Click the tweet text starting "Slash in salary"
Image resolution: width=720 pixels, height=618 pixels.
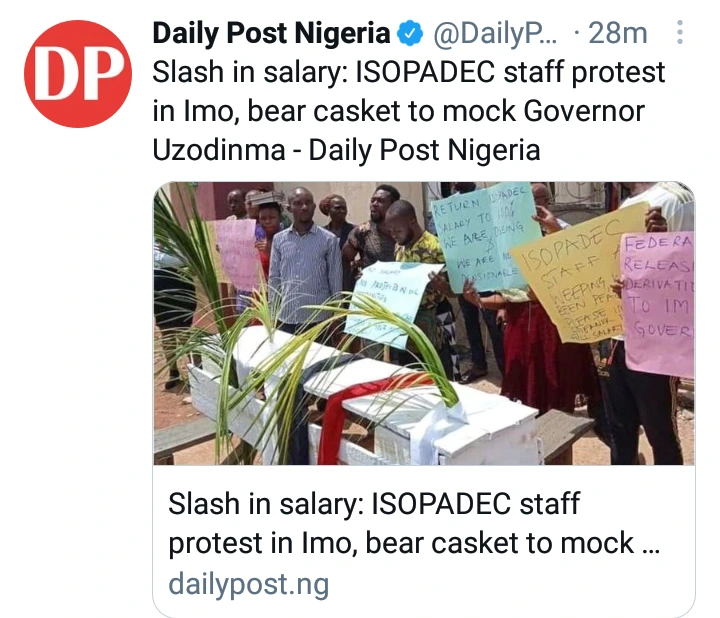(408, 72)
